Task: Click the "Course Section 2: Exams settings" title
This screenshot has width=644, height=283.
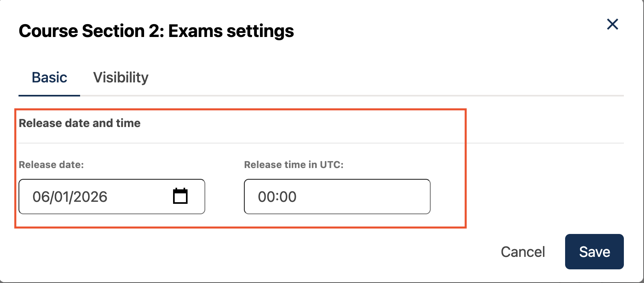Action: (156, 31)
